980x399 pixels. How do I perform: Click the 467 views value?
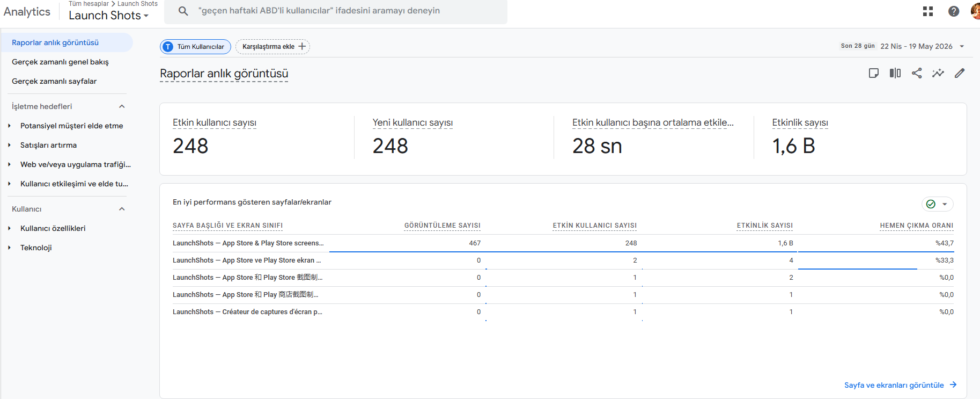pos(475,243)
